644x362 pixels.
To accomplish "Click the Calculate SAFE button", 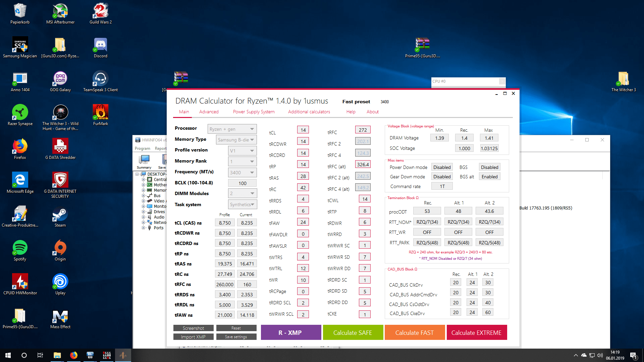I will pyautogui.click(x=353, y=333).
